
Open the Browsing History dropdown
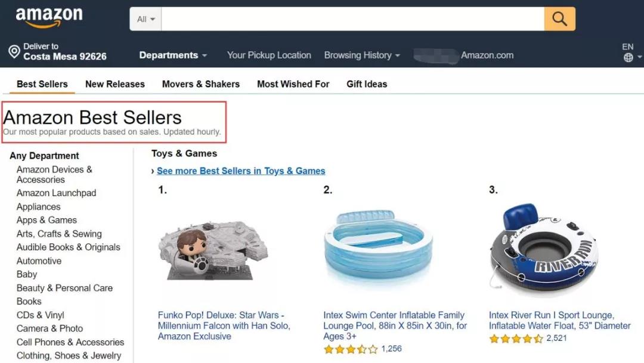point(358,55)
